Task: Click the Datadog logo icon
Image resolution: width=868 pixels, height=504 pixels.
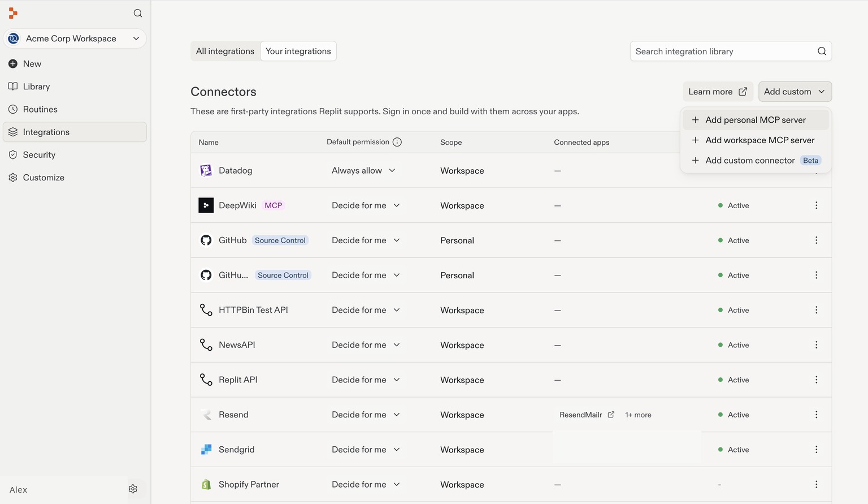Action: (206, 170)
